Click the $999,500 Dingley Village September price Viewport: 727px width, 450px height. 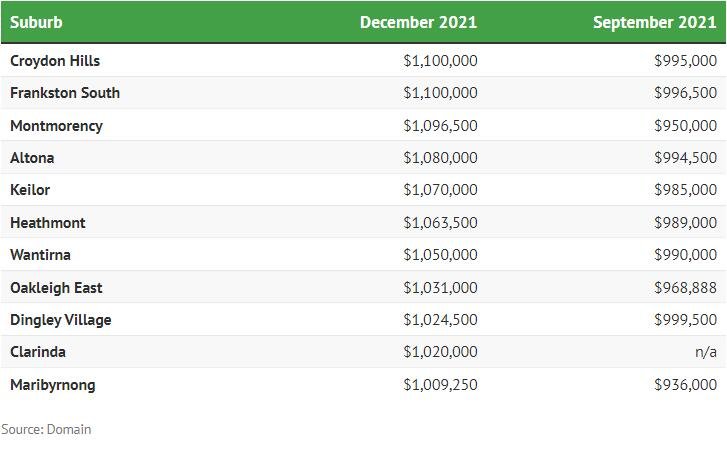click(685, 319)
